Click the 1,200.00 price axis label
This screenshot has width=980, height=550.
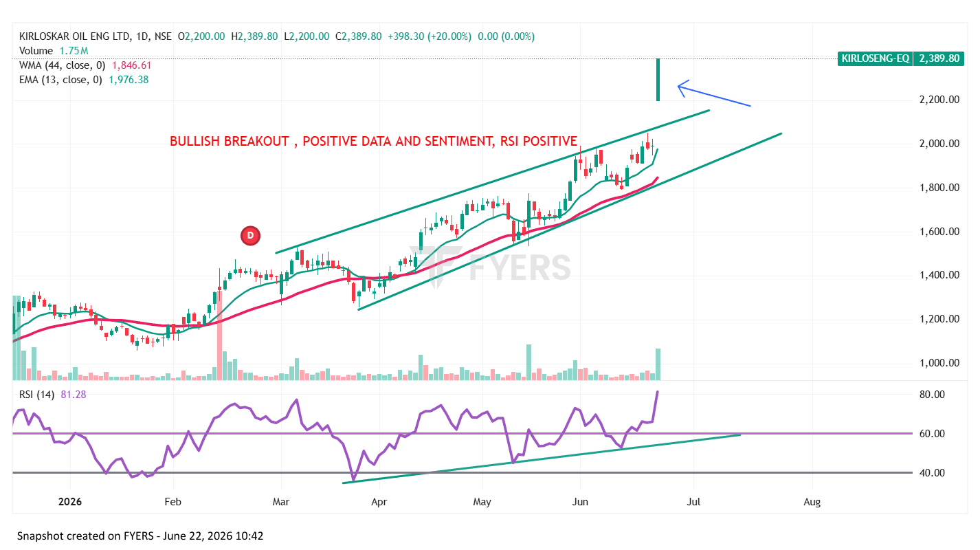(939, 319)
